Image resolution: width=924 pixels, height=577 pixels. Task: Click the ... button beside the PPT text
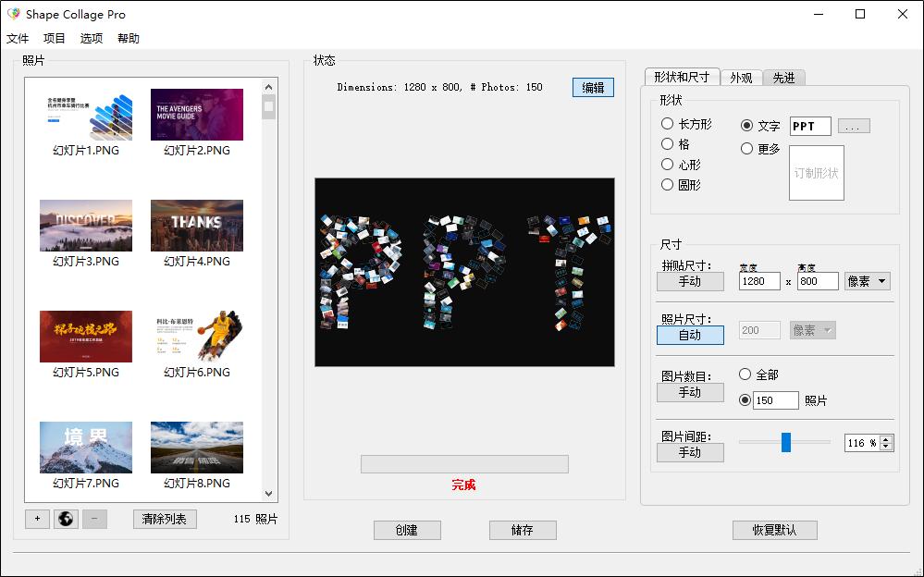point(853,126)
